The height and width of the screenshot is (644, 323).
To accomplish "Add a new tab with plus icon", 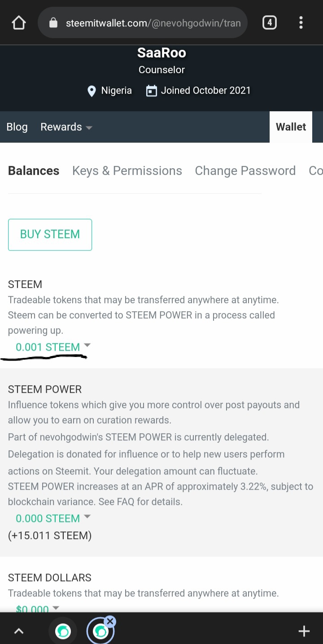I will pos(304,631).
